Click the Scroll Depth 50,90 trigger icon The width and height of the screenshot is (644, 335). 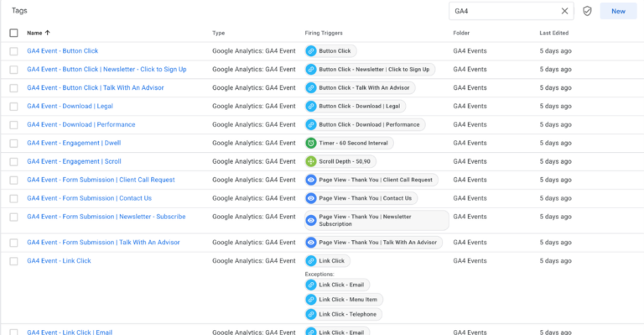(x=311, y=161)
